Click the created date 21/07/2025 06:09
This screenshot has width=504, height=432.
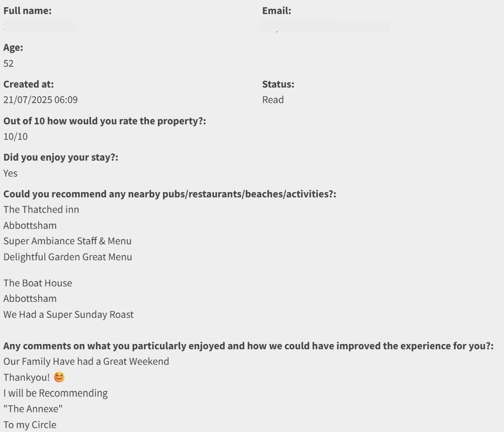tap(40, 100)
